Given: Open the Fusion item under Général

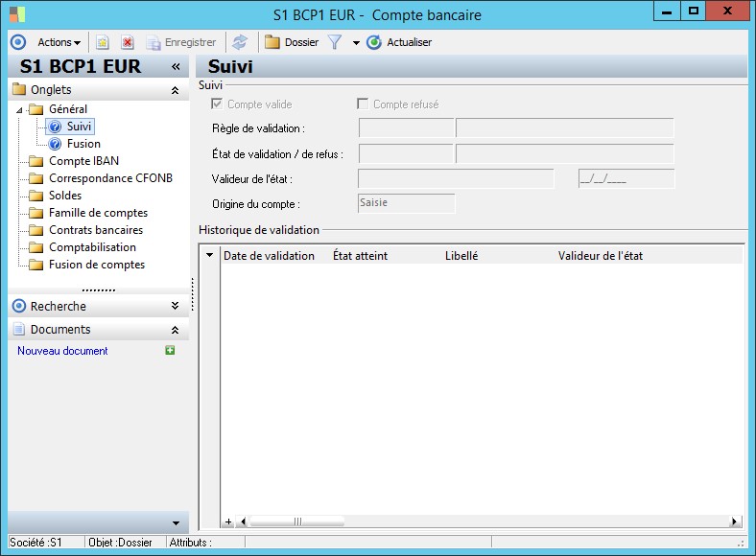Looking at the screenshot, I should (83, 144).
